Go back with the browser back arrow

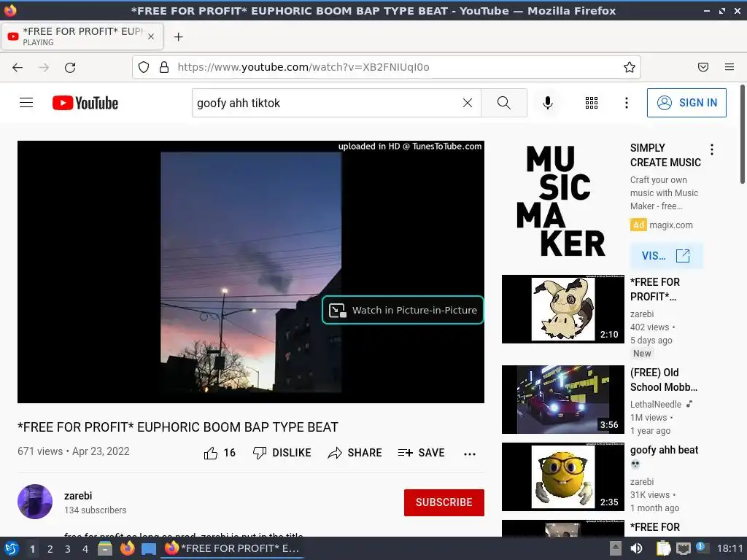point(18,67)
